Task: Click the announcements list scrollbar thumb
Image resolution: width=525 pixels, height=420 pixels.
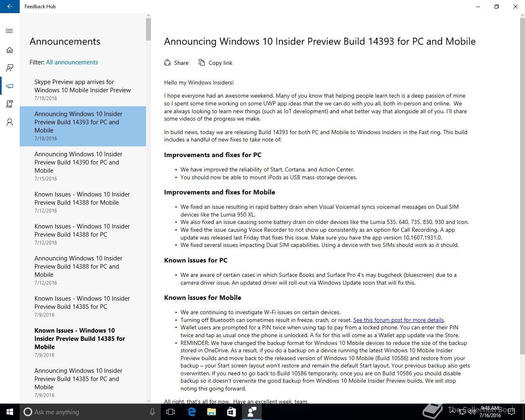Action: click(148, 29)
